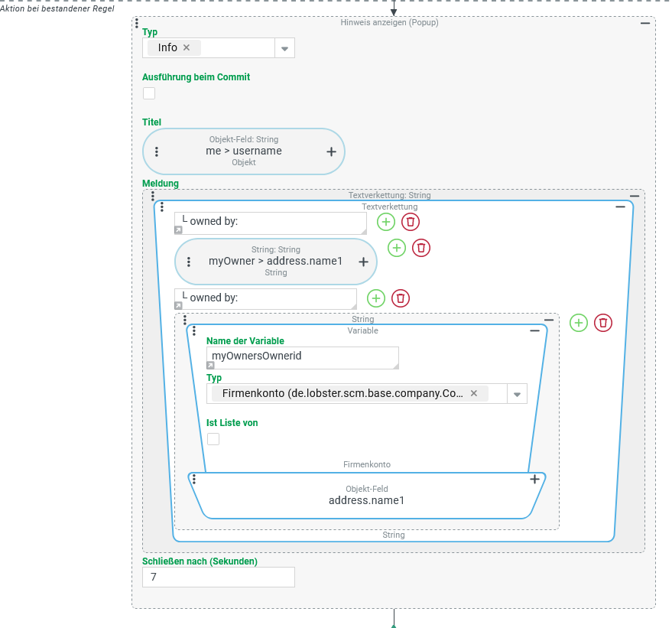Add entry after first 'owned by:' row

coord(386,222)
